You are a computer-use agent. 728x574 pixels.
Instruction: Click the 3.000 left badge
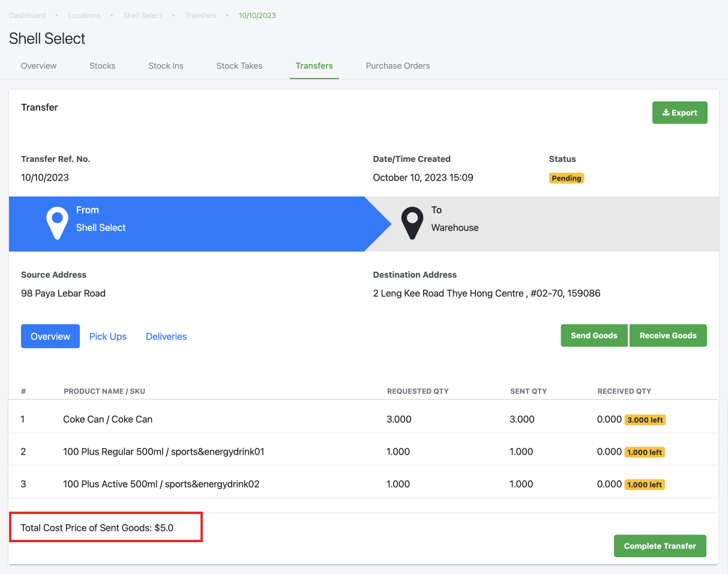645,420
